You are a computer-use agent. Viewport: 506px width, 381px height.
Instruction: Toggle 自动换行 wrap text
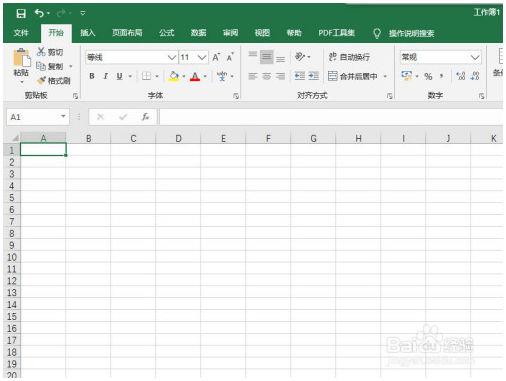point(349,57)
